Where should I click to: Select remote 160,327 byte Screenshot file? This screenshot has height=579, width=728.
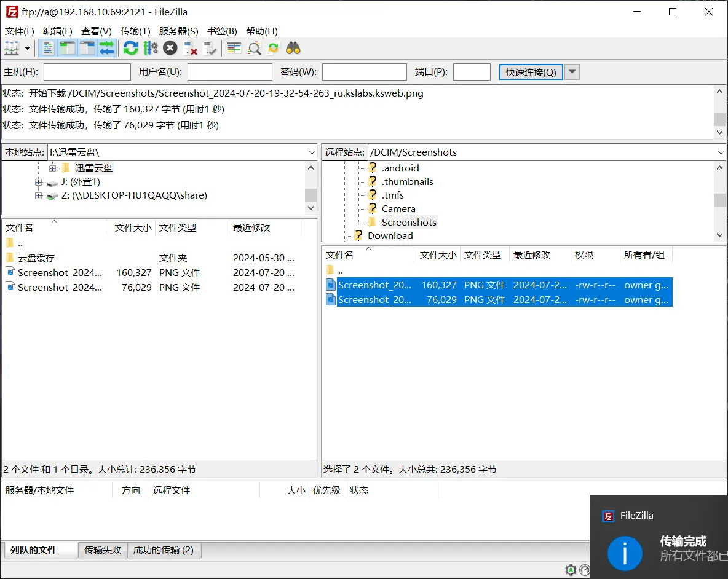[x=499, y=285]
